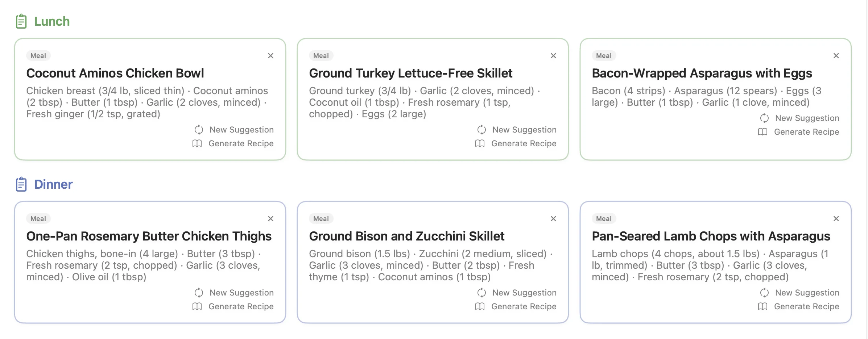This screenshot has width=868, height=339.
Task: Click the book icon on Pan-Seared Lamb Chops card
Action: tap(764, 306)
